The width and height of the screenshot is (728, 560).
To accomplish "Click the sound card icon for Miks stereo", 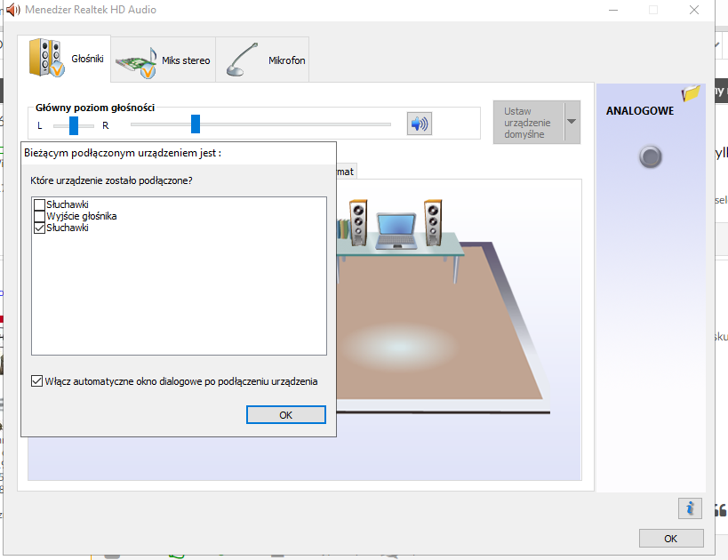I will point(137,63).
